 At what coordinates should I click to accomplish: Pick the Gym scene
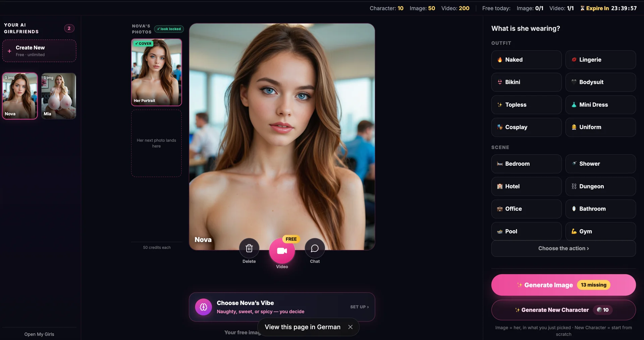tap(600, 231)
